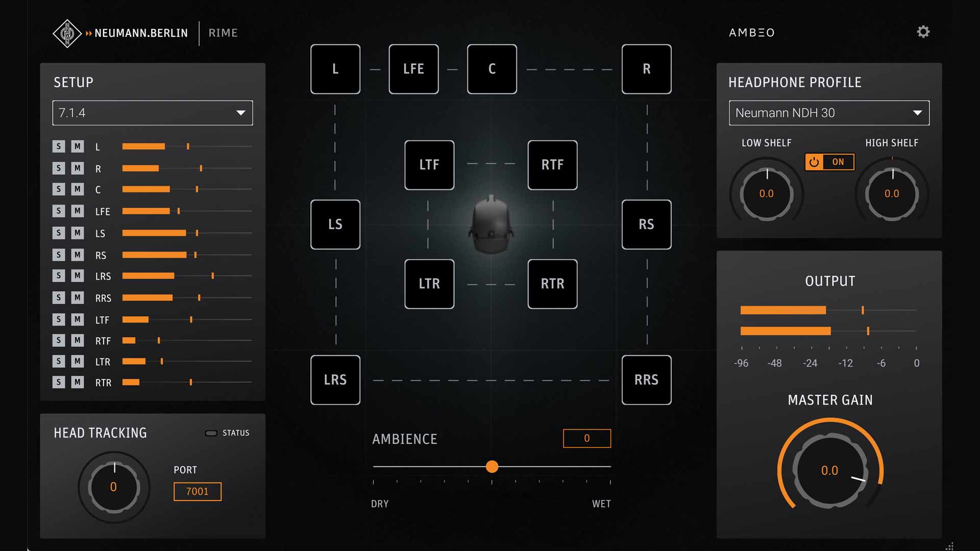Image resolution: width=980 pixels, height=551 pixels.
Task: Click the Master Gain knob
Action: (x=829, y=470)
